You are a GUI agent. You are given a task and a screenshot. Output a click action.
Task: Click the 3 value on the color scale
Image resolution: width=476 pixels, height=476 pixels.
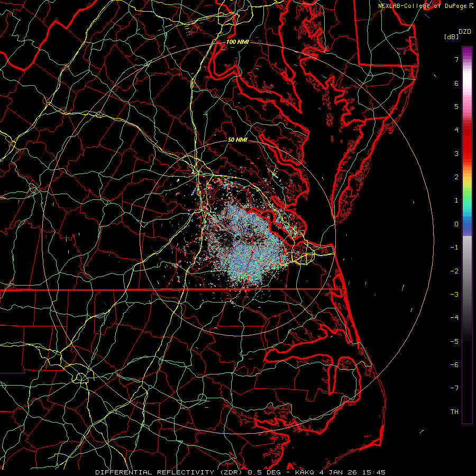click(x=456, y=153)
